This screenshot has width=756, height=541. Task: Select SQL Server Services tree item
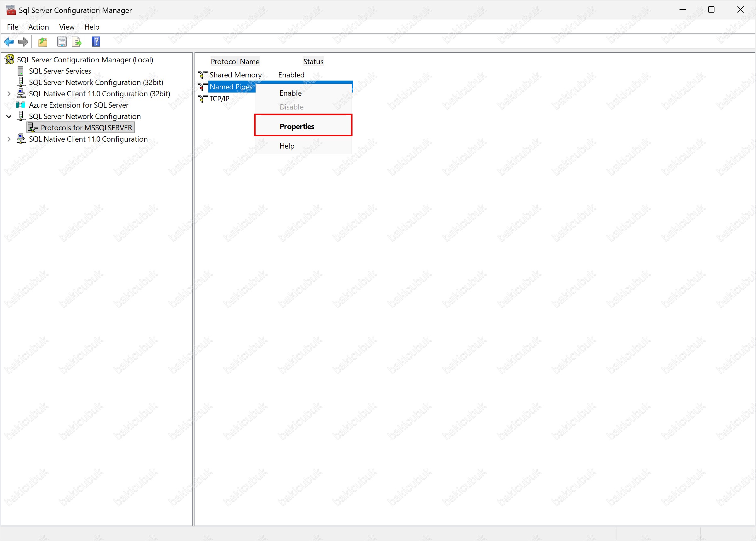tap(60, 71)
